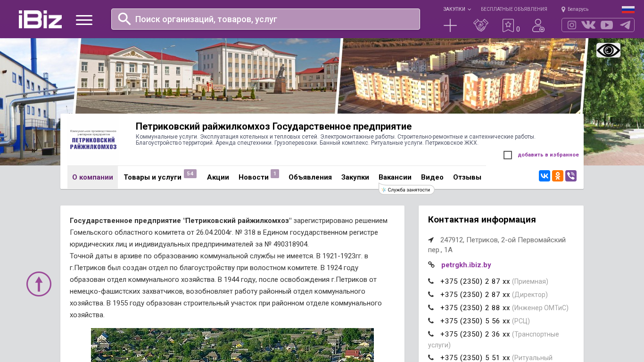Viewport: 644px width, 362px height.
Task: Click the phone icon beside Приемная number
Action: [431, 281]
